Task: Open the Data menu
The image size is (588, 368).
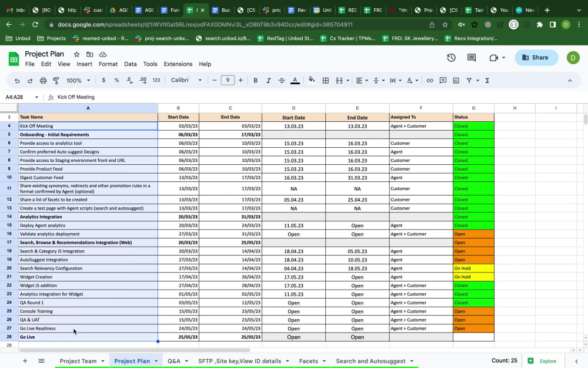Action: 130,64
